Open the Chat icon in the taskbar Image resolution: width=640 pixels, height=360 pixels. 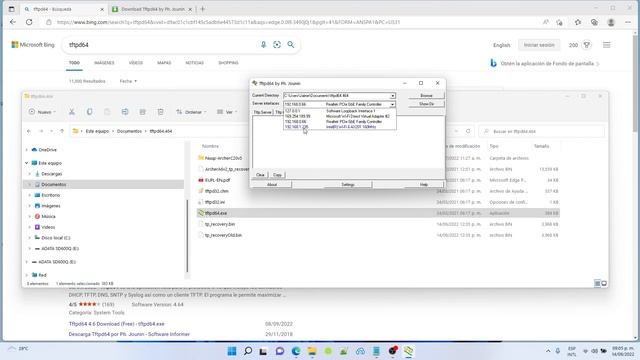280,351
